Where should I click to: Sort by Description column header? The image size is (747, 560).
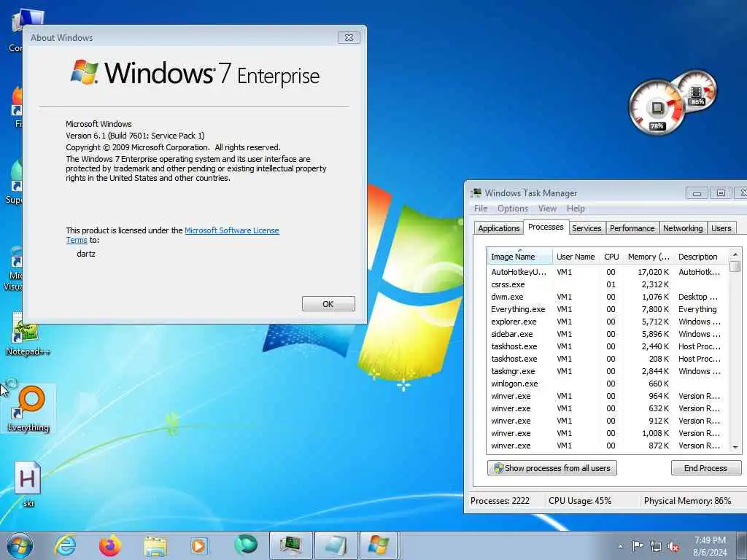coord(701,257)
